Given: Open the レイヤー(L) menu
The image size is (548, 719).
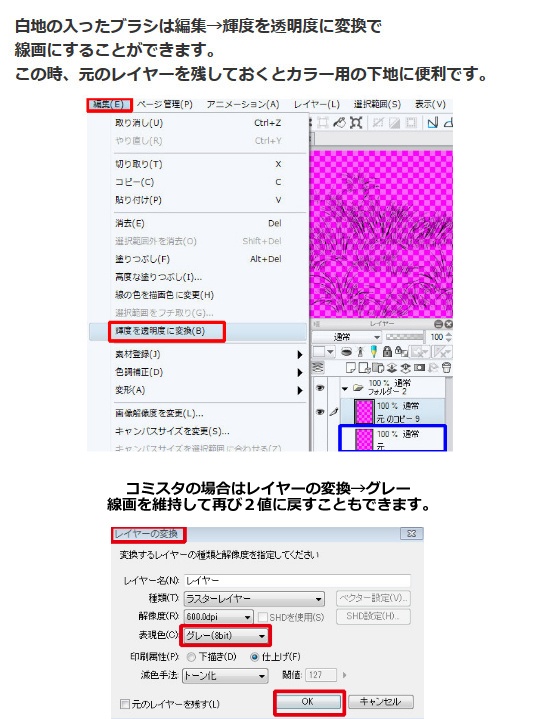Looking at the screenshot, I should point(316,105).
